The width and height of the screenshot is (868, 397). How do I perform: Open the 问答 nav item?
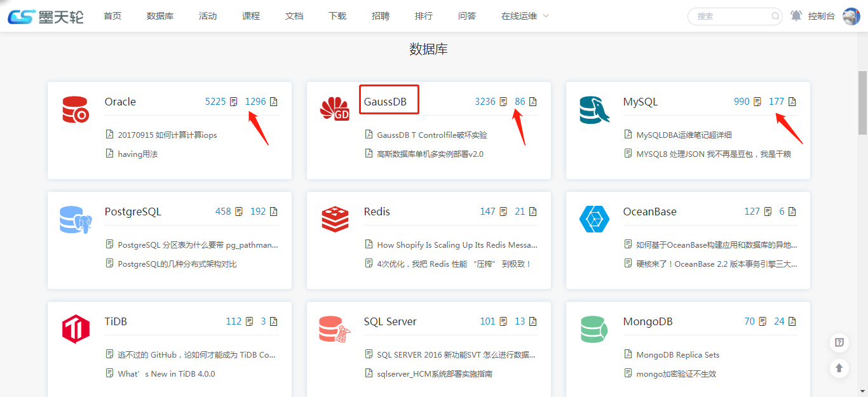point(467,16)
